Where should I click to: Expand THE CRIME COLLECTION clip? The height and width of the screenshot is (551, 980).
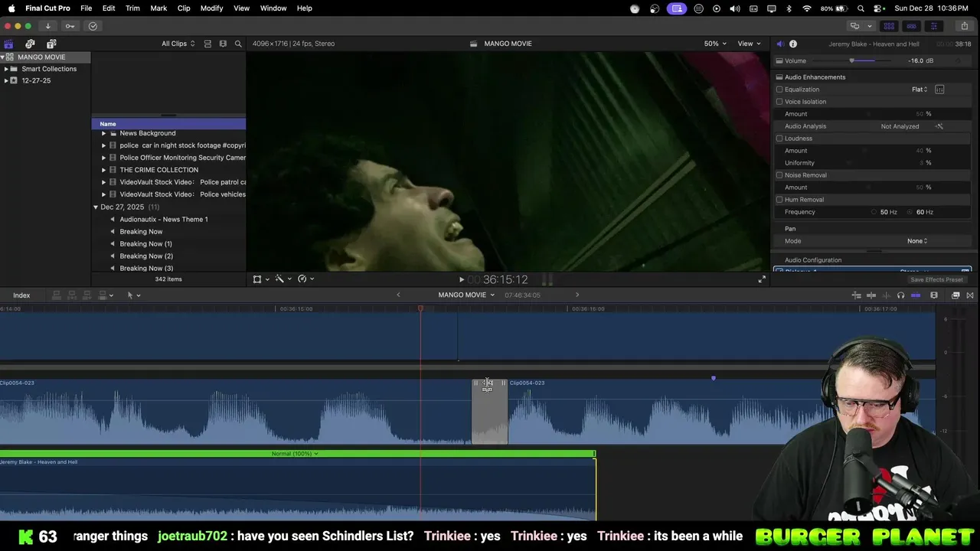point(103,170)
